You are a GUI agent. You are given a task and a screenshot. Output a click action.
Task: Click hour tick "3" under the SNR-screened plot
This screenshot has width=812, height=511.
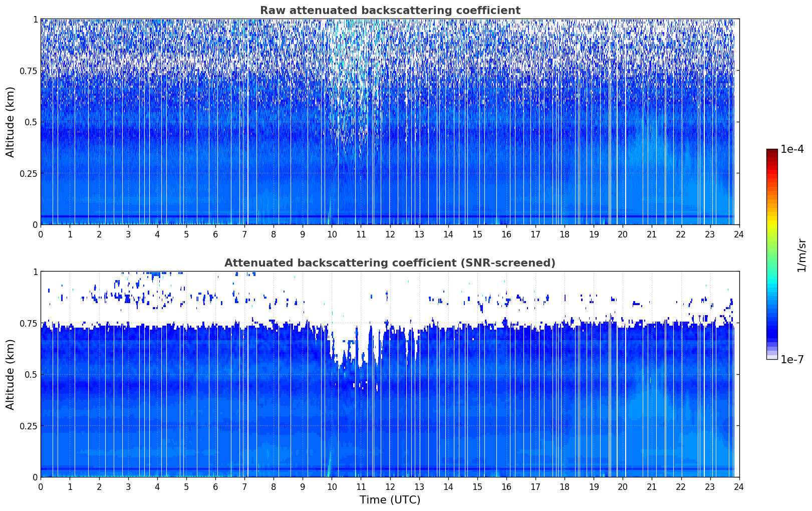click(128, 486)
